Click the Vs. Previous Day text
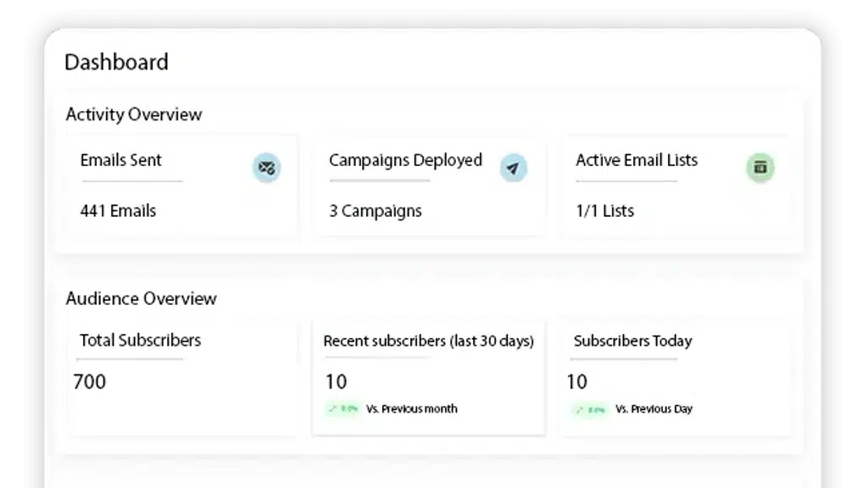Viewport: 868px width, 488px height. point(654,409)
